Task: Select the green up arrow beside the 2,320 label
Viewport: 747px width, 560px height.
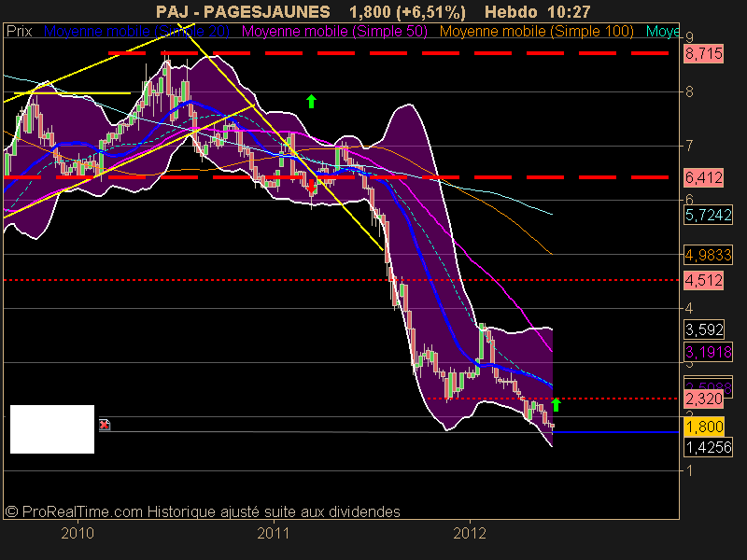Action: coord(556,405)
